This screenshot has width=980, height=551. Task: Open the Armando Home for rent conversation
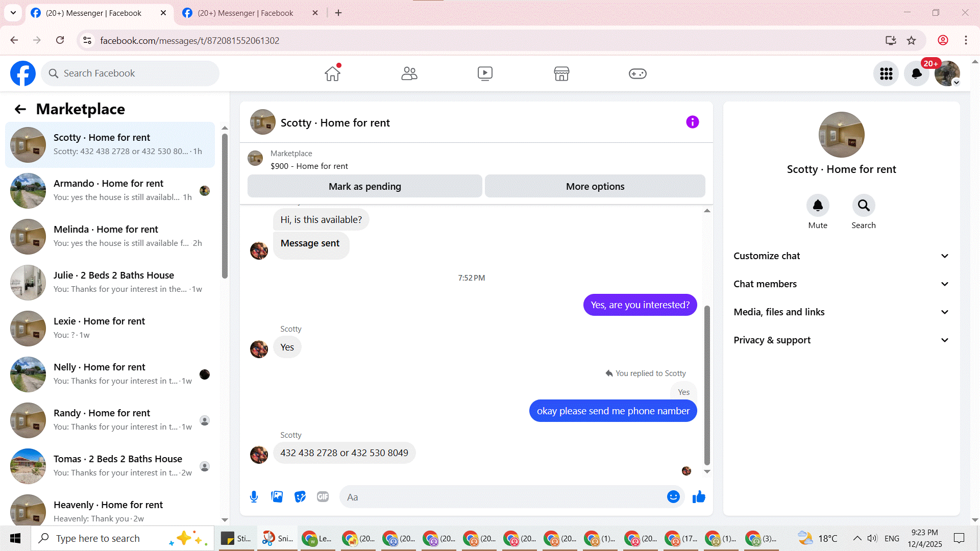[x=110, y=190]
